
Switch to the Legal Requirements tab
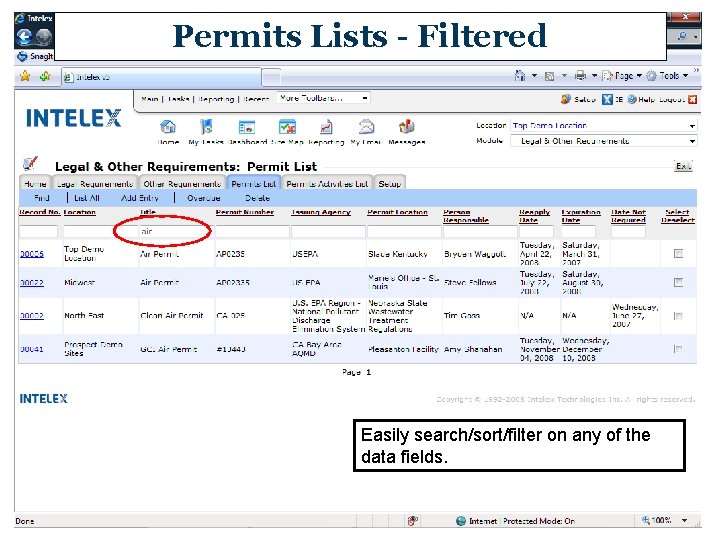tap(95, 183)
